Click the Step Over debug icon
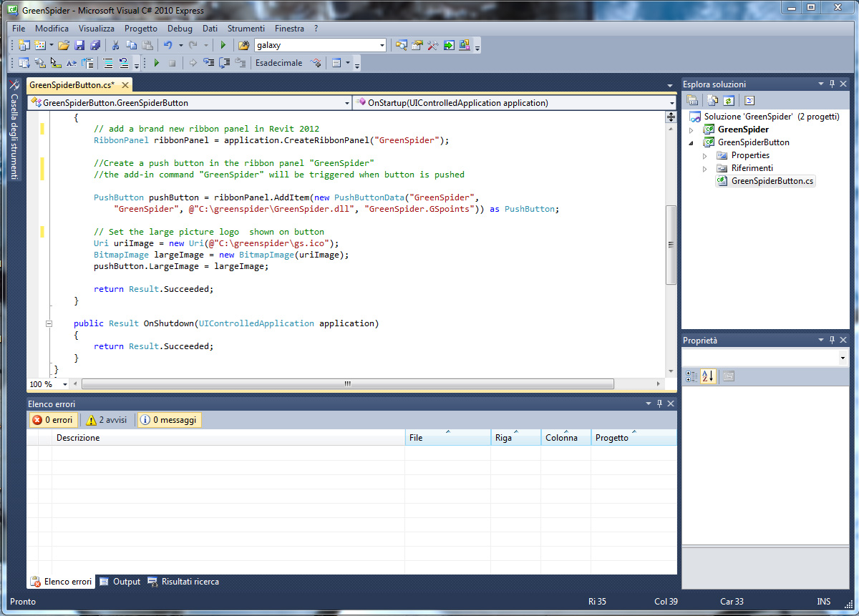859x616 pixels. tap(224, 63)
